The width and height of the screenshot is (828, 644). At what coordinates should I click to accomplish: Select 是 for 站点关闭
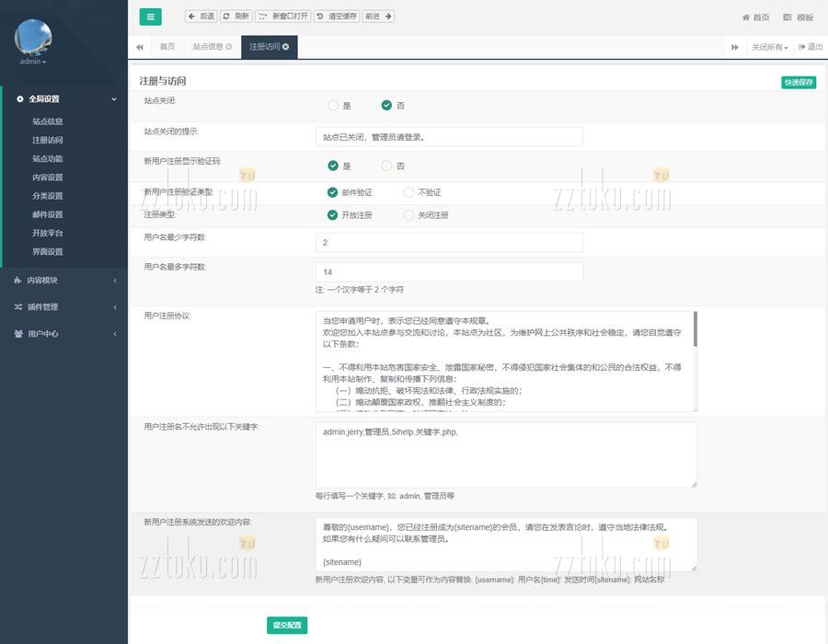[x=333, y=106]
